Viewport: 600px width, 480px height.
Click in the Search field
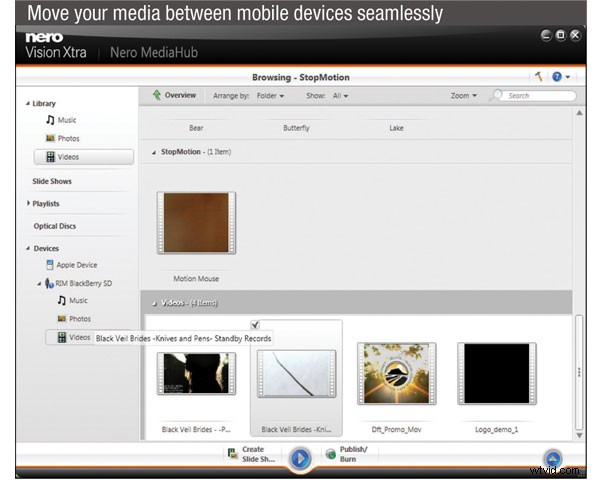coord(540,96)
